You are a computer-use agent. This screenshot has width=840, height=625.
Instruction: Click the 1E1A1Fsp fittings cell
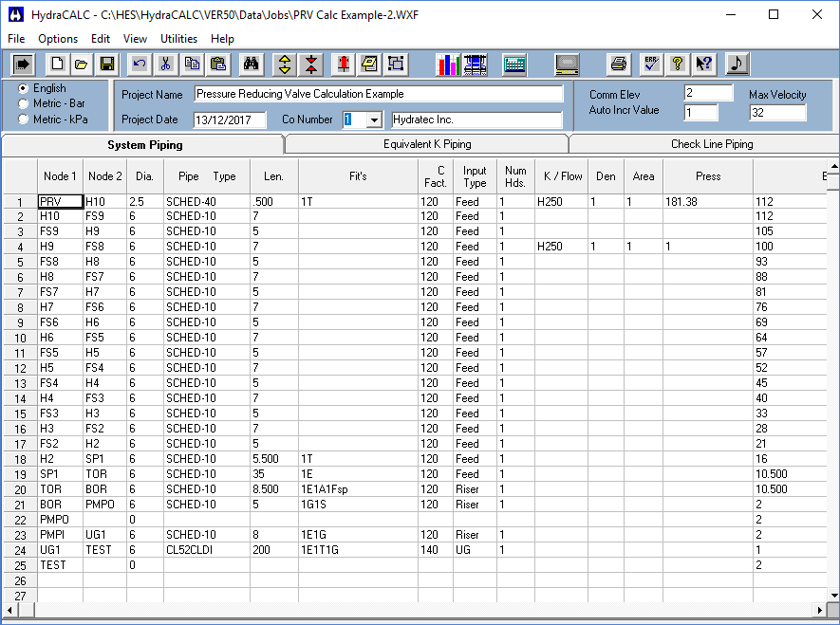tap(358, 489)
